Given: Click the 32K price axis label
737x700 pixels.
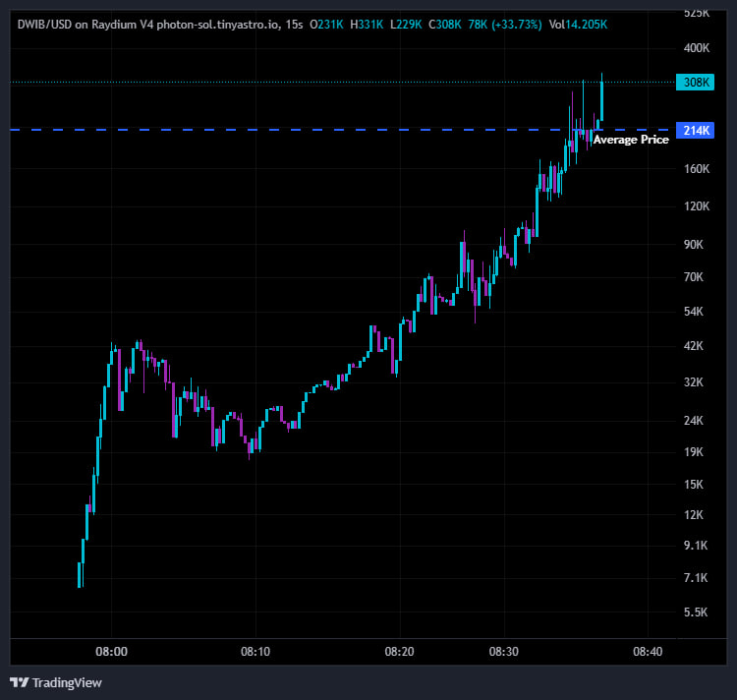Looking at the screenshot, I should [694, 382].
